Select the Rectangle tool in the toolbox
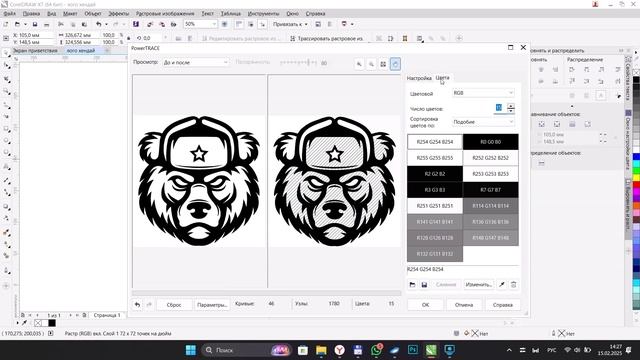Screen dimensions: 640x360 (6, 129)
